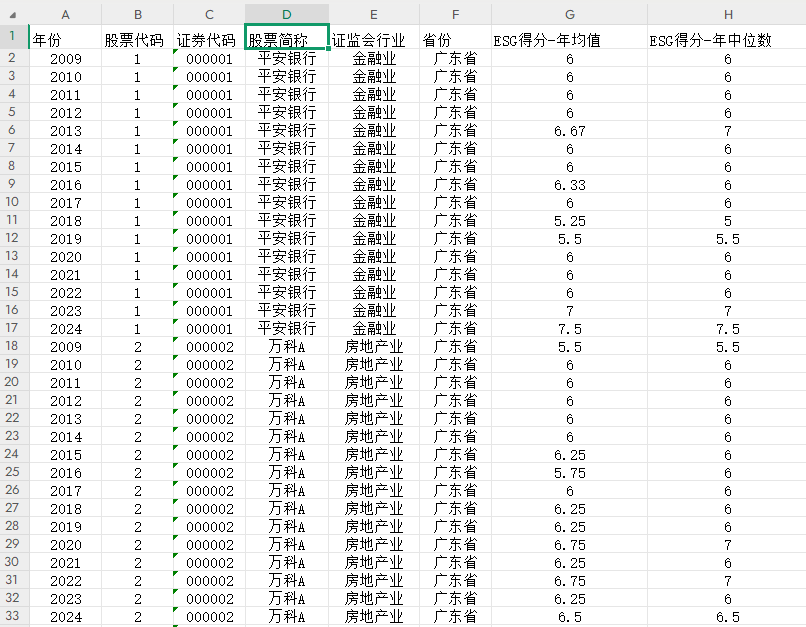Select column C header
806x627 pixels.
(x=209, y=14)
